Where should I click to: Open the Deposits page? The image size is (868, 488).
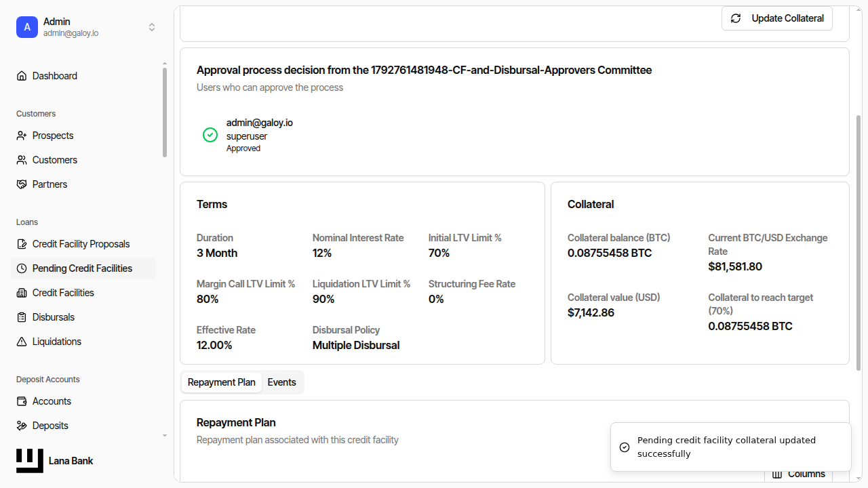pos(84,426)
